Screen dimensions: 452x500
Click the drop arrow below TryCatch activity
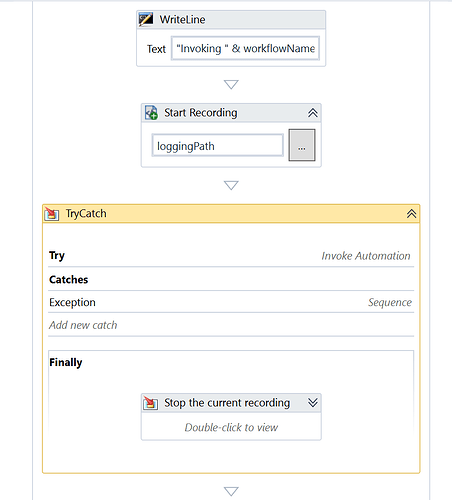[231, 491]
